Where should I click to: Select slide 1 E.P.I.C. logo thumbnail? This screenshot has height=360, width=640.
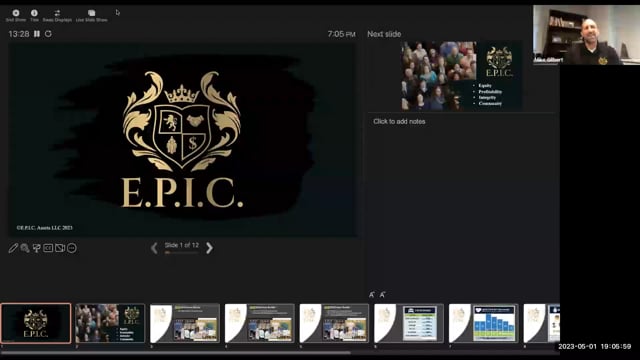tap(36, 323)
